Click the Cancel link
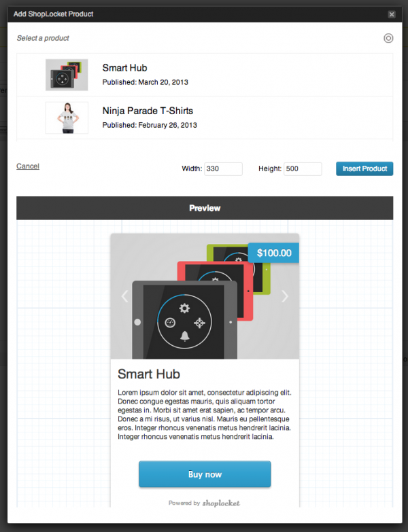 pyautogui.click(x=28, y=166)
